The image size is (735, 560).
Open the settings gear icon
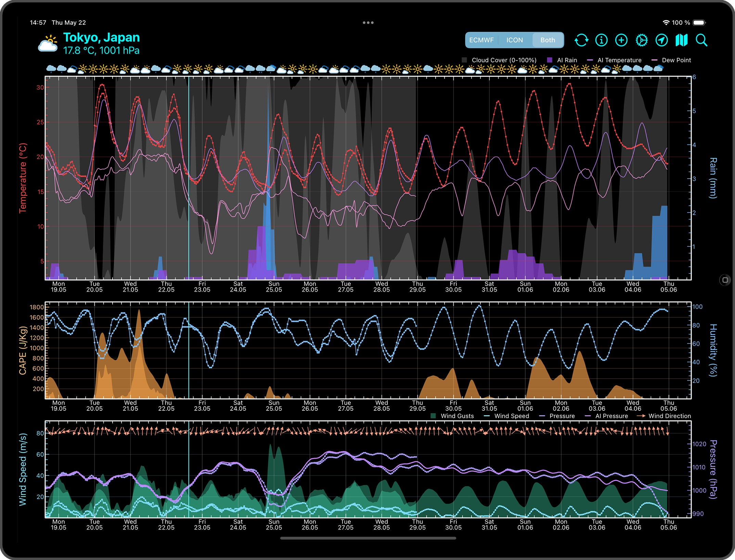641,40
